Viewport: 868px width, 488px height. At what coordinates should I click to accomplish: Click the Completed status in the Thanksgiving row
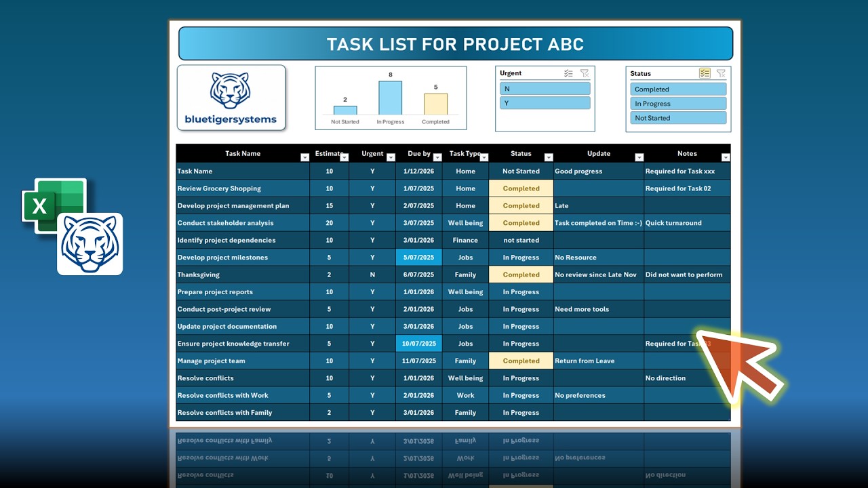pyautogui.click(x=521, y=274)
